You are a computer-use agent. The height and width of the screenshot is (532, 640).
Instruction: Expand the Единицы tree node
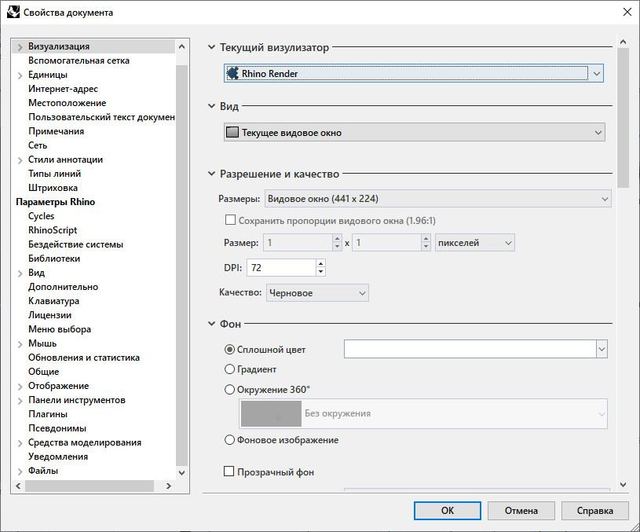(20, 75)
